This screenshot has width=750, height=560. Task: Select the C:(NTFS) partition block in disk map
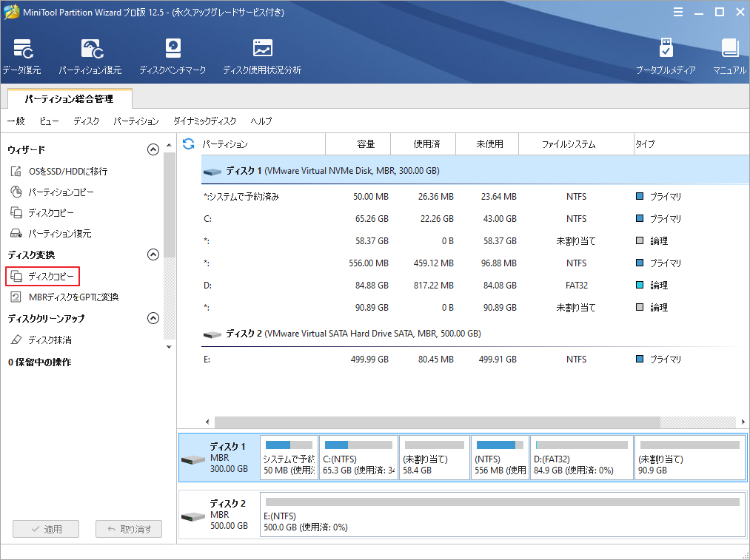pos(359,457)
